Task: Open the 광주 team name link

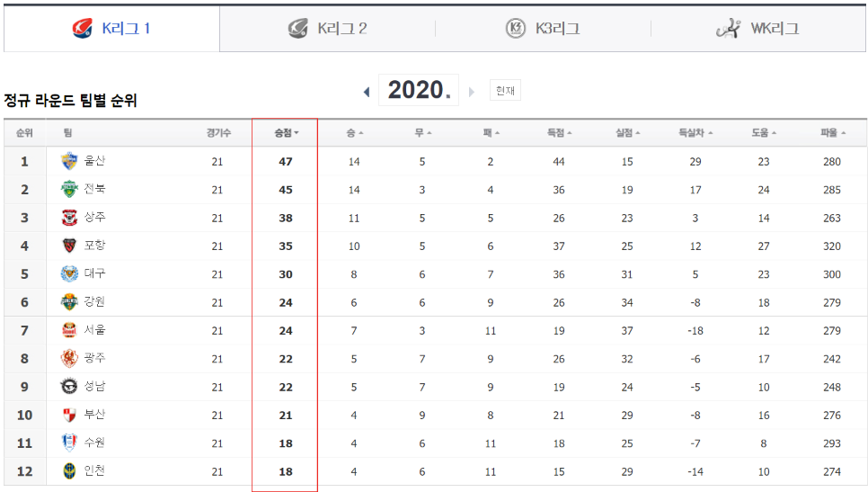Action: [94, 358]
